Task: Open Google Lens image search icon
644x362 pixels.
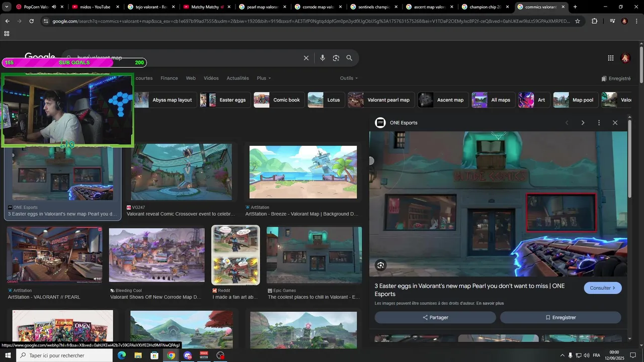Action: tap(336, 58)
